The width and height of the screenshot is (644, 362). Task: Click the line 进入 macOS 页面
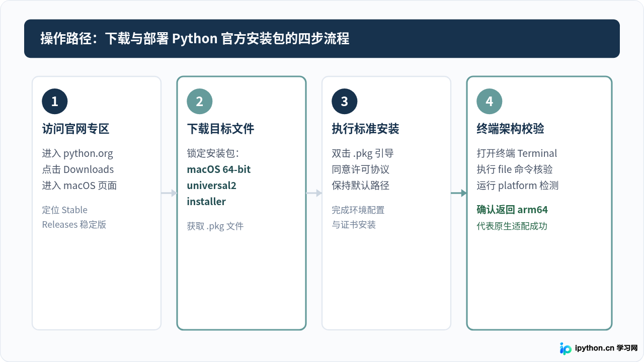(x=79, y=186)
